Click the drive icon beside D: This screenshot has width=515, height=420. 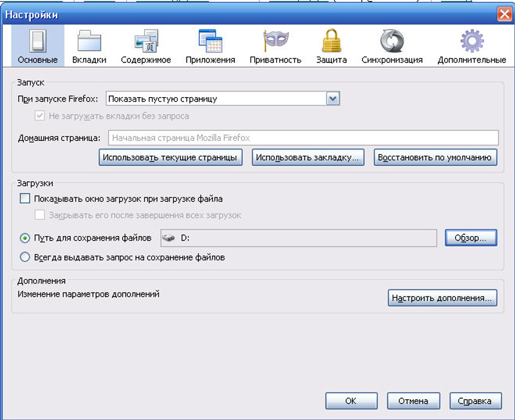point(168,238)
